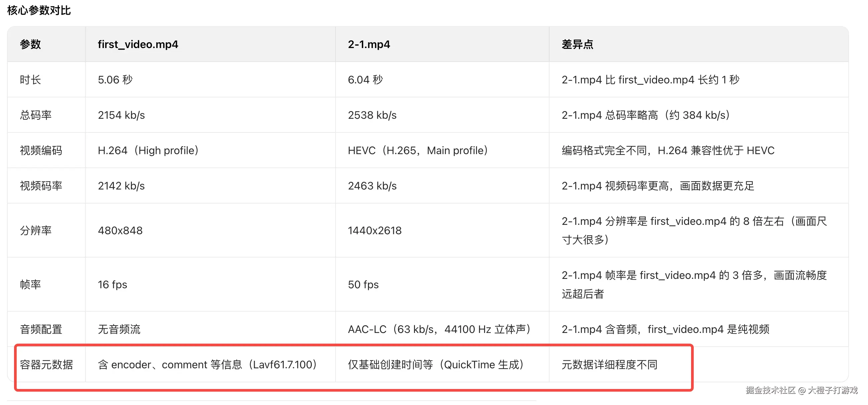Select the 时长 row label
868x405 pixels.
point(30,80)
